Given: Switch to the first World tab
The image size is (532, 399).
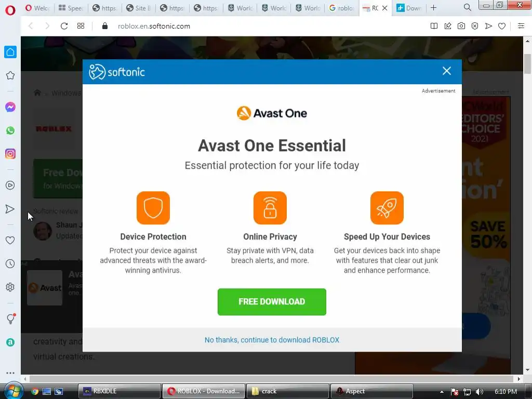Looking at the screenshot, I should 240,8.
